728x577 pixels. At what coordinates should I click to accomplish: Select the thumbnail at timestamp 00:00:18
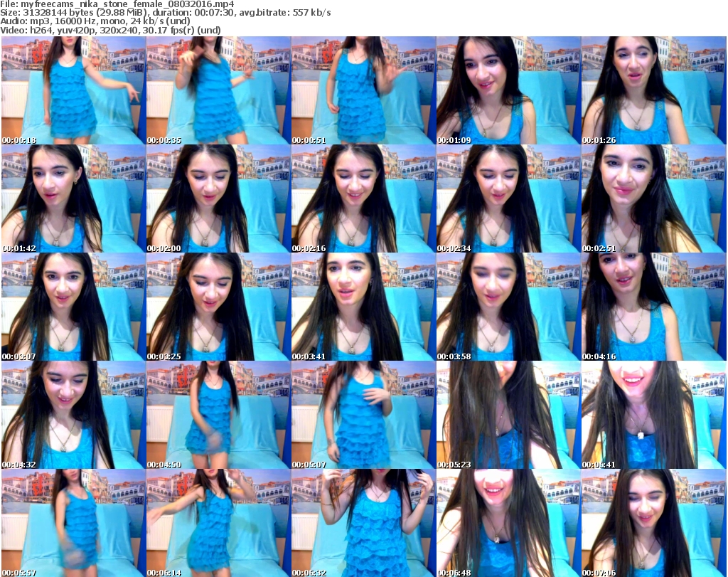tap(73, 90)
